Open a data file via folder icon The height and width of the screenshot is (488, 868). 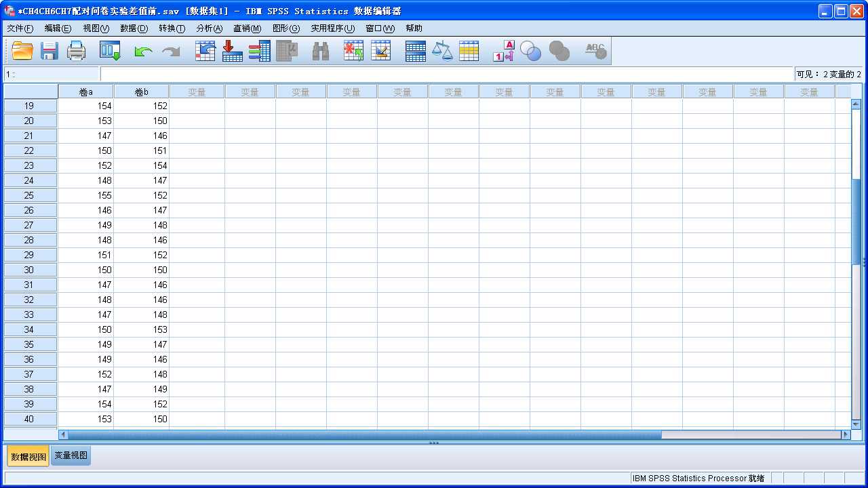22,52
